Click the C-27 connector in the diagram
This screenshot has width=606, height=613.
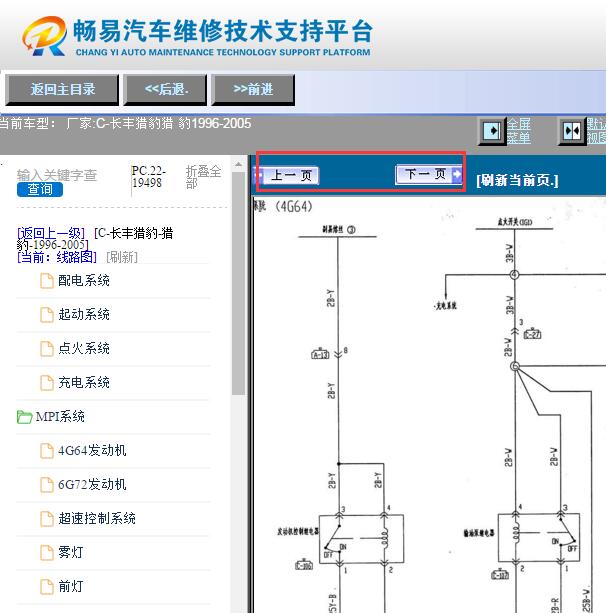point(532,334)
